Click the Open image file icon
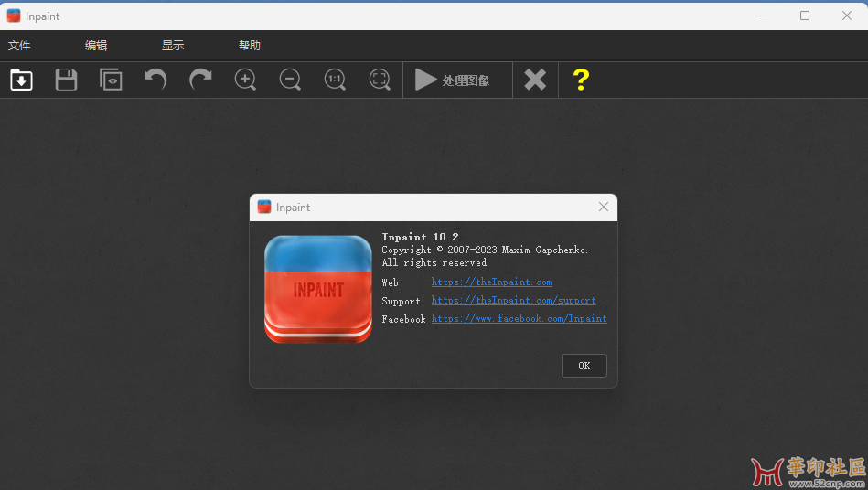The height and width of the screenshot is (490, 868). point(21,80)
